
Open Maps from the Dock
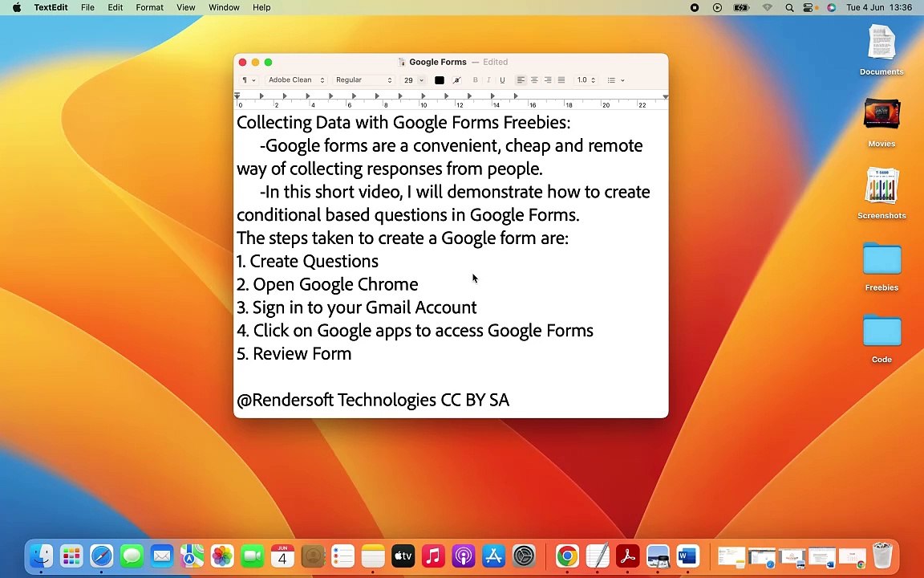point(192,556)
